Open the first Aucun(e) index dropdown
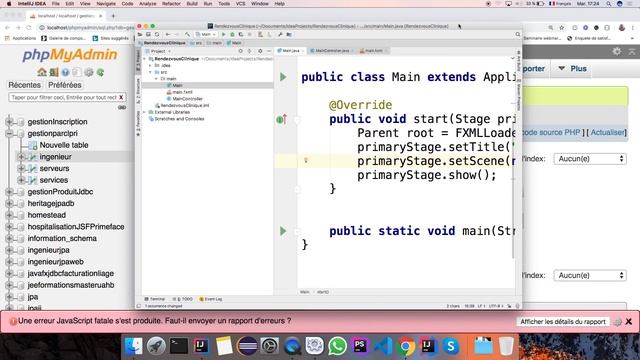 coord(590,159)
